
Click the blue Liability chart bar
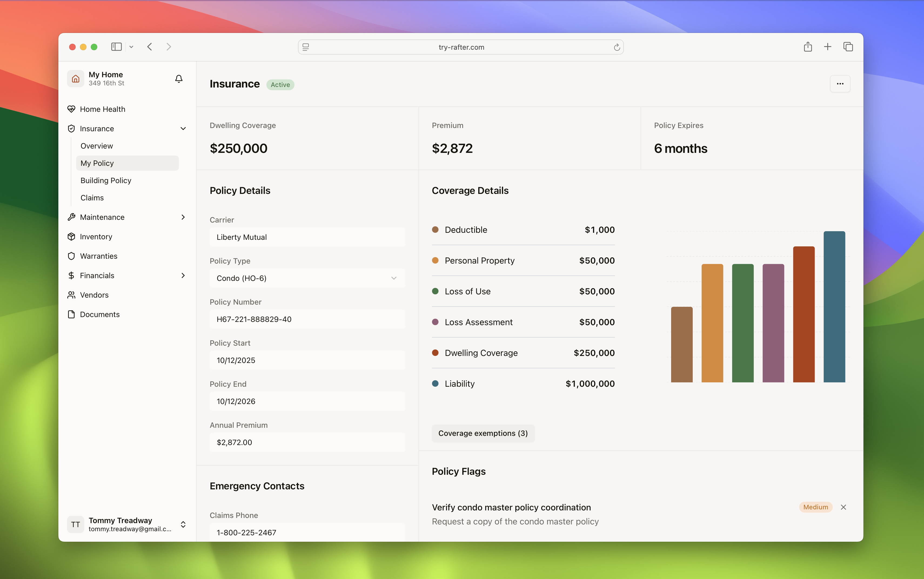pos(834,306)
